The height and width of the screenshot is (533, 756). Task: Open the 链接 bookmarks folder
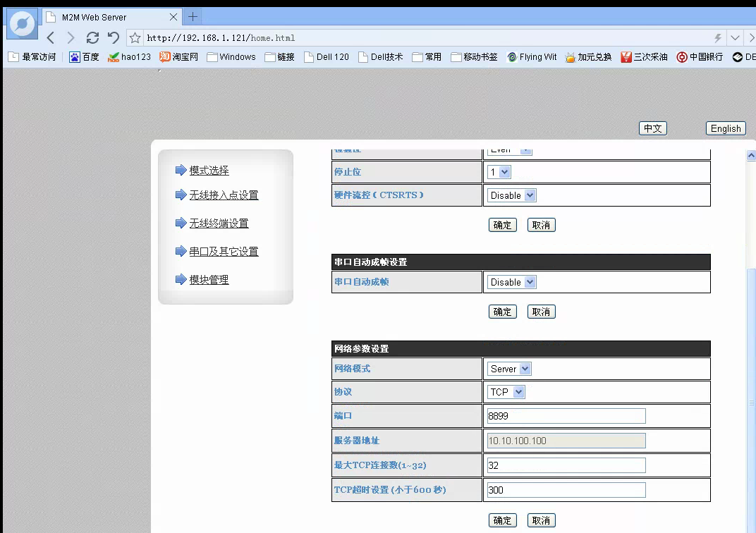pos(280,57)
